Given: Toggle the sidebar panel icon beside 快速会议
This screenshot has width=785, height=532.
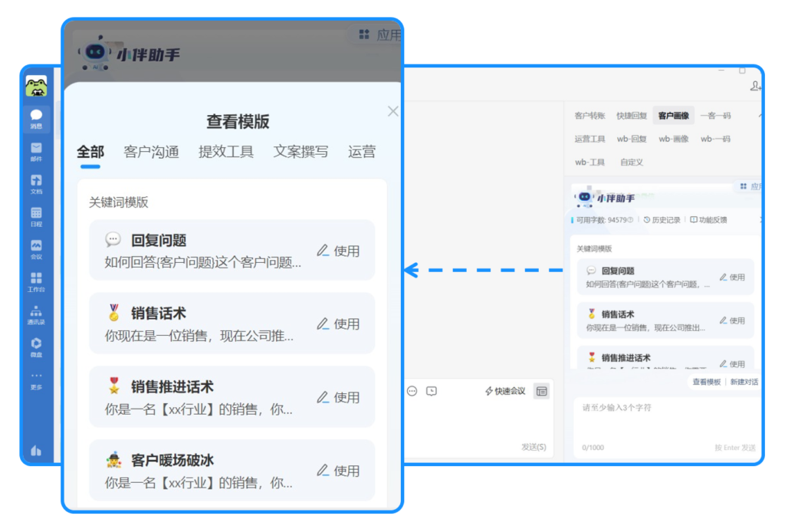Looking at the screenshot, I should (542, 392).
